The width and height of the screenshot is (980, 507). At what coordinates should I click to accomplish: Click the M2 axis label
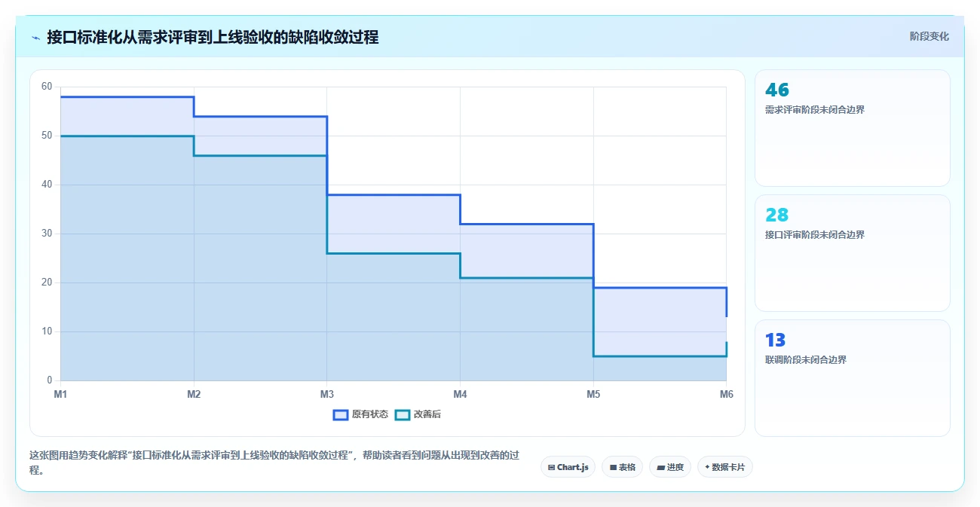(194, 394)
